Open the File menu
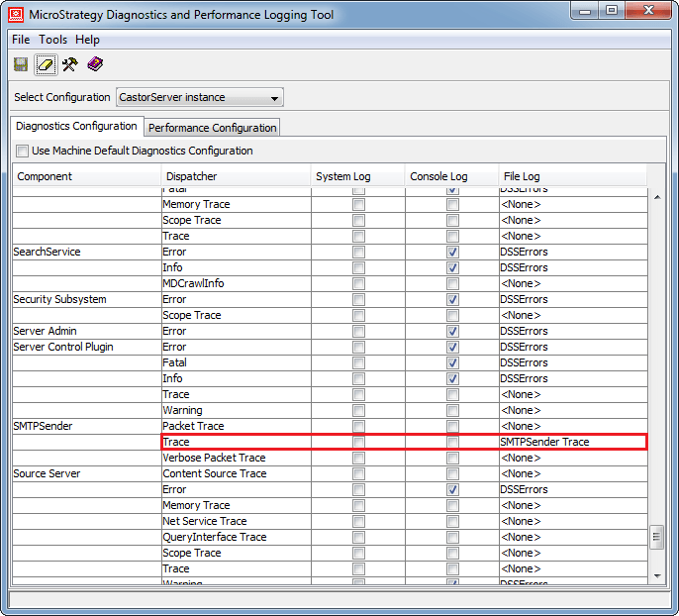 pos(21,40)
